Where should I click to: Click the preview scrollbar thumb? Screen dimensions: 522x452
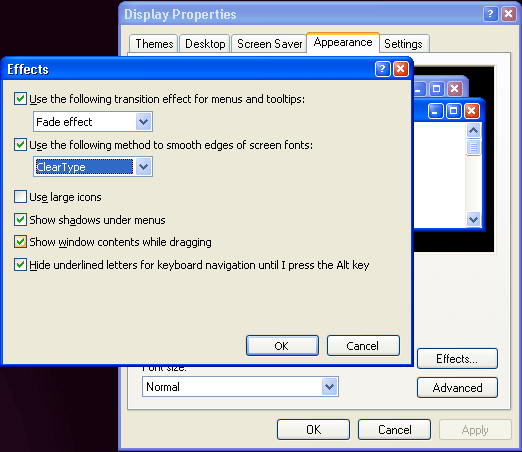click(x=473, y=147)
